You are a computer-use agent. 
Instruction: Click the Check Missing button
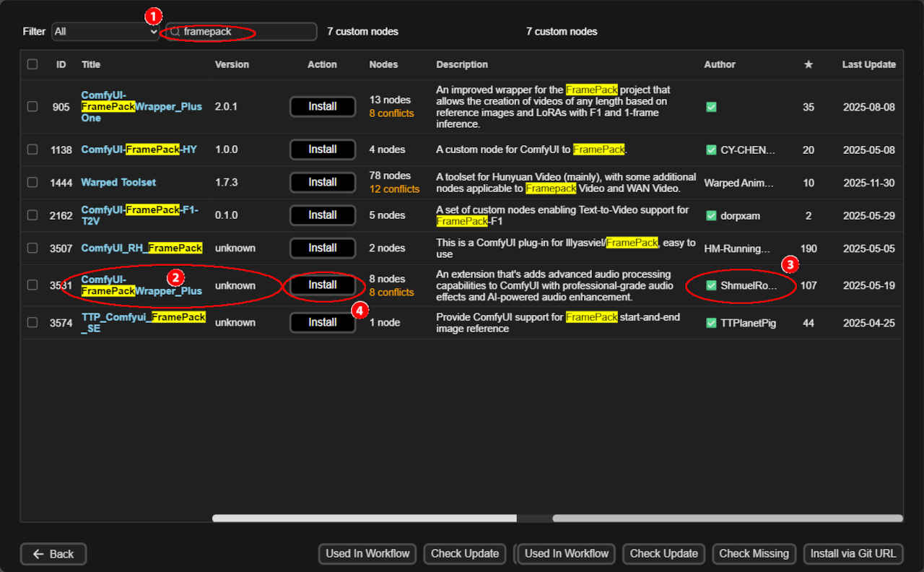754,554
